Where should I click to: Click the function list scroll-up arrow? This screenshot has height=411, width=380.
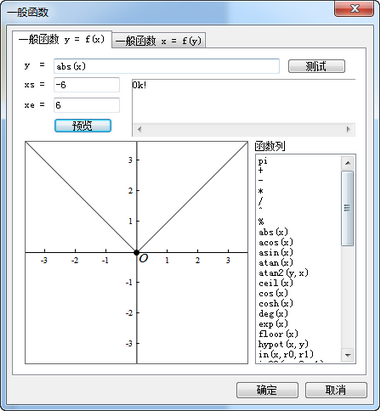click(348, 163)
